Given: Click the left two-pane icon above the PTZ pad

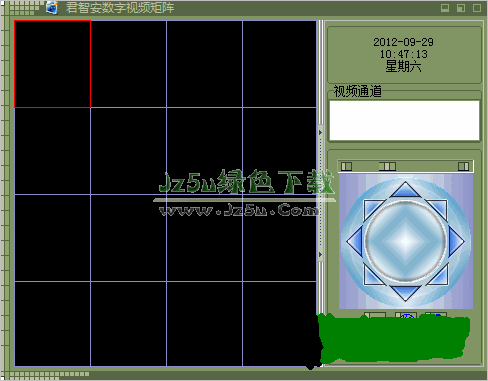Looking at the screenshot, I should tap(347, 166).
